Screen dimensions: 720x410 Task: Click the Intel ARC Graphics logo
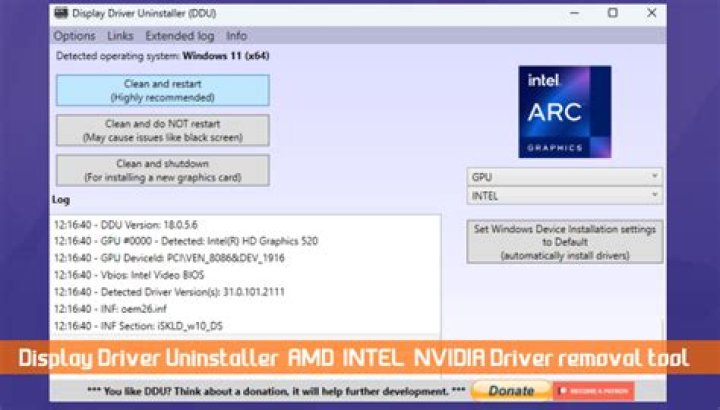click(x=565, y=112)
